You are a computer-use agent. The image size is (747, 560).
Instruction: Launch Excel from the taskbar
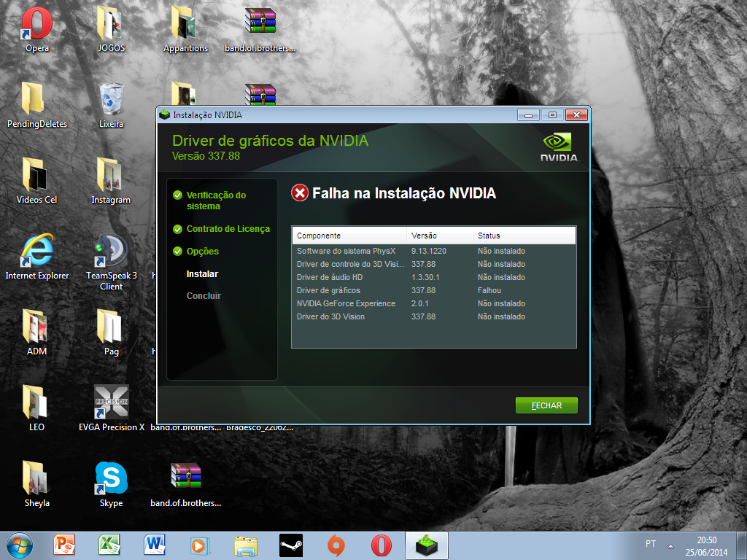[109, 545]
